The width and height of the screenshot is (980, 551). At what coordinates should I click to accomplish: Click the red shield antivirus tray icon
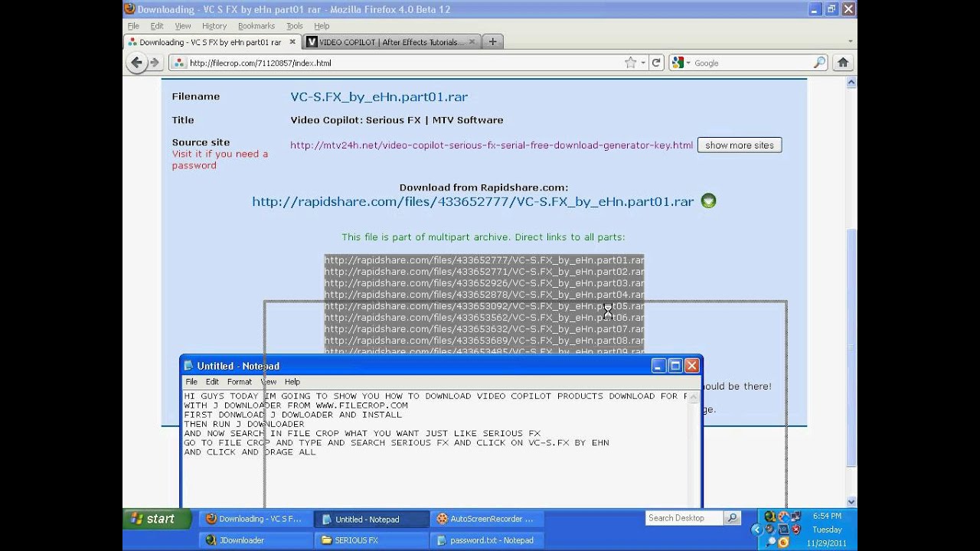(x=796, y=530)
